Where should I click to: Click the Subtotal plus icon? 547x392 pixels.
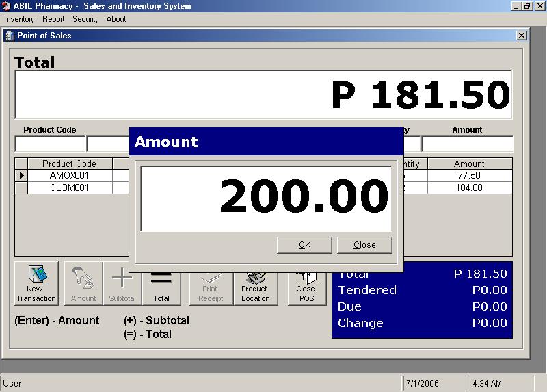click(122, 283)
